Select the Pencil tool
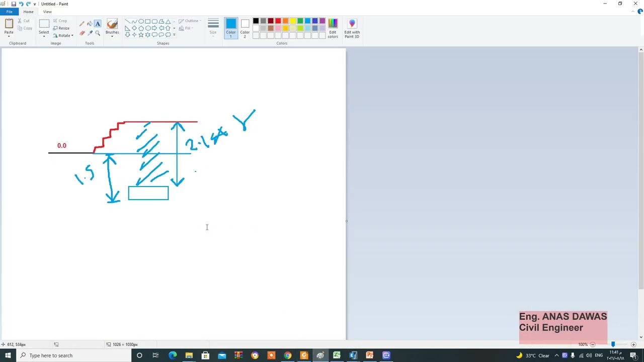This screenshot has height=362, width=644. 82,24
